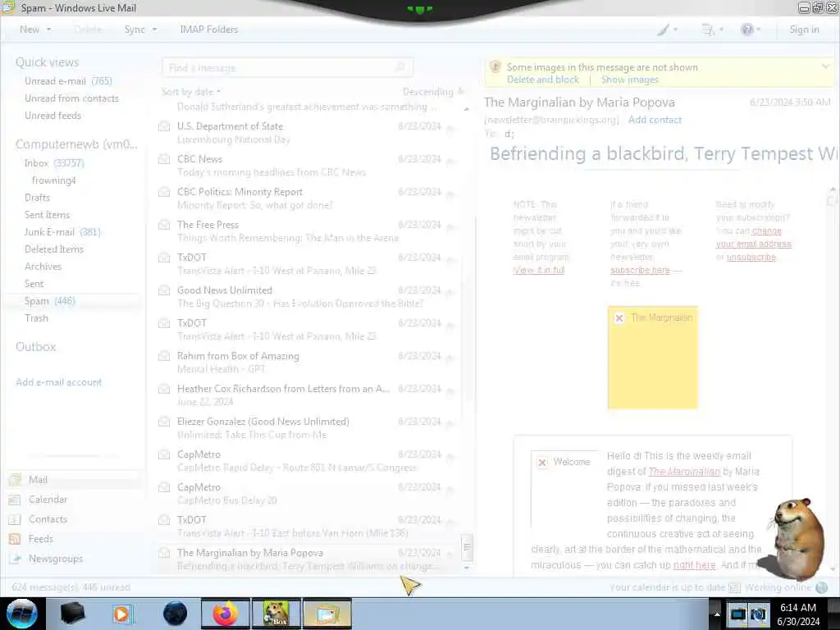Open the Trash folder

tap(36, 317)
